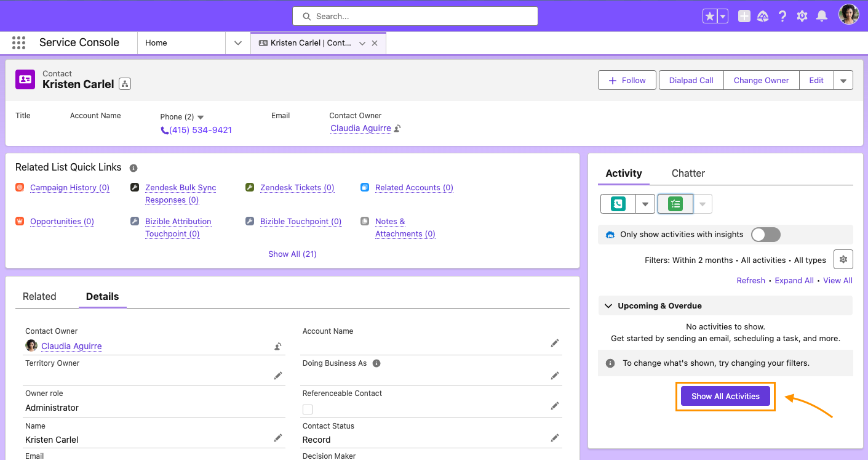
Task: Open Bizible Touchpoint (0) quick link
Action: pos(301,221)
